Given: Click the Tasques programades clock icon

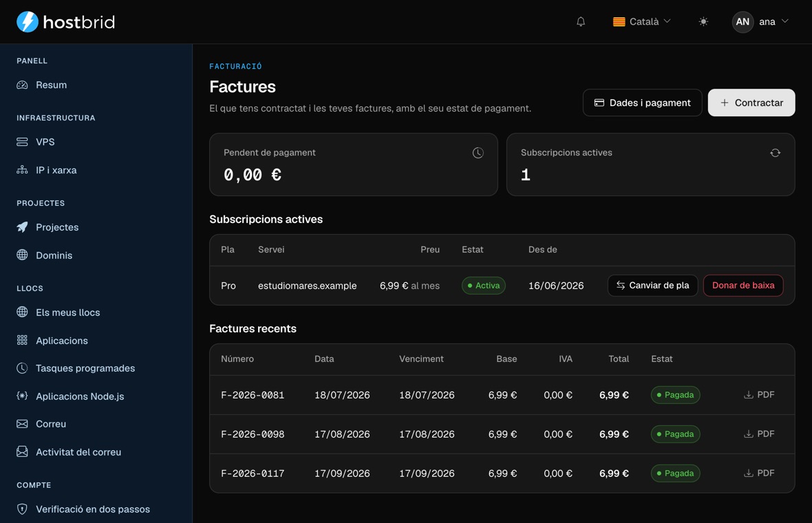Looking at the screenshot, I should pyautogui.click(x=22, y=368).
